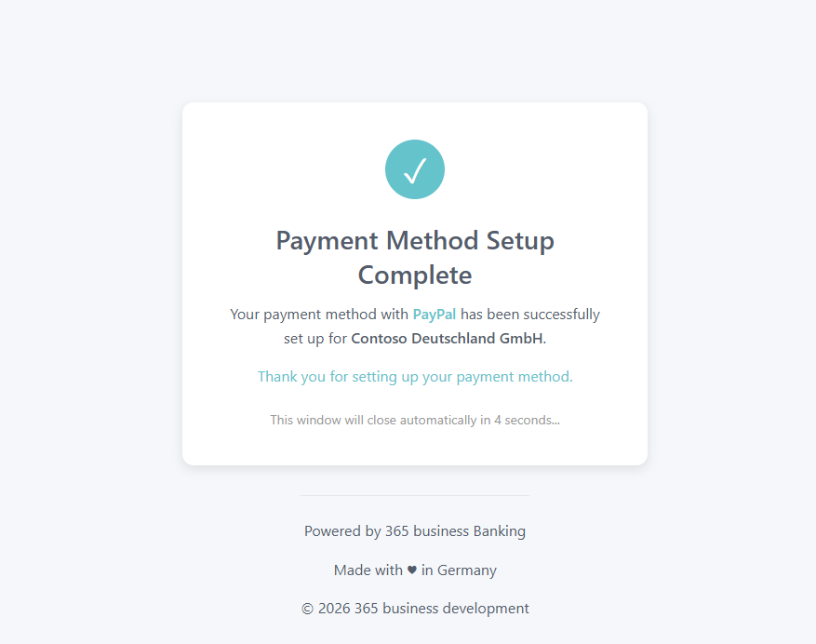Click "has been successfully" in confirmation message
The width and height of the screenshot is (816, 644).
coord(530,315)
